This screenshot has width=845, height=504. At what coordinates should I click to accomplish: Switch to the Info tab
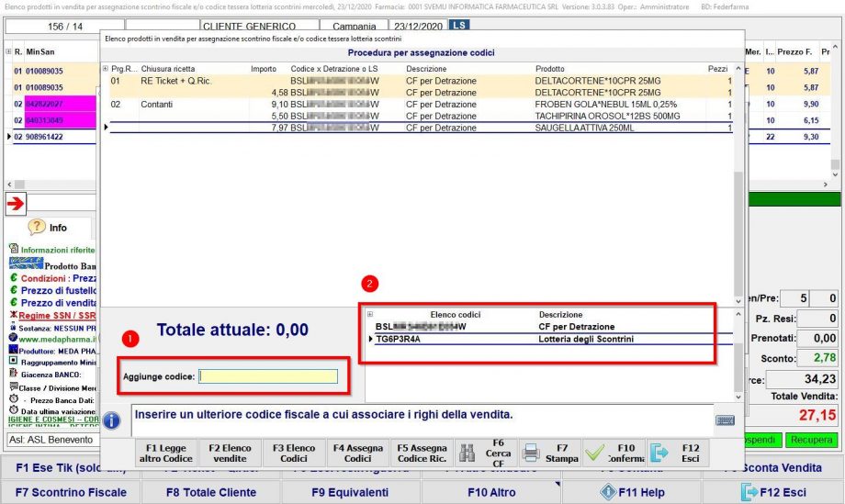tap(49, 227)
